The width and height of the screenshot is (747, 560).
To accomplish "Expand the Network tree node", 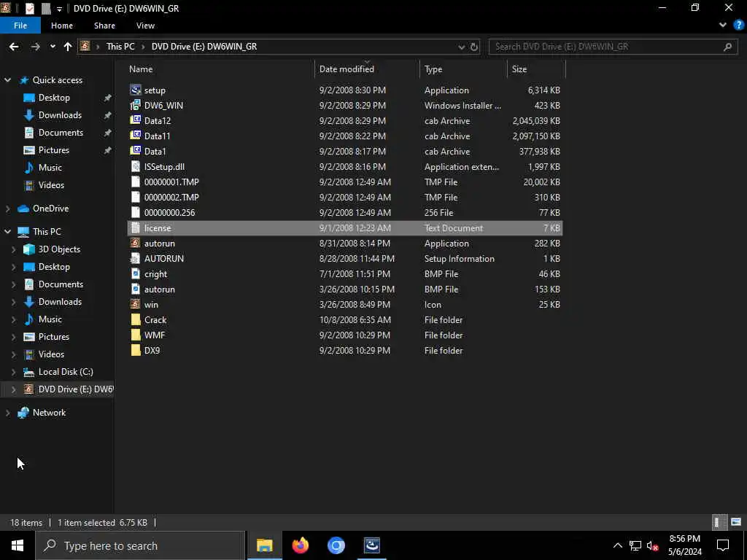I will [x=7, y=413].
